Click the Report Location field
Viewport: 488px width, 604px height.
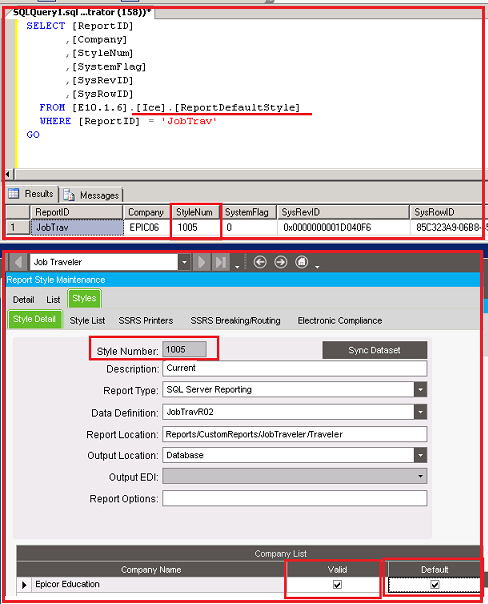295,434
